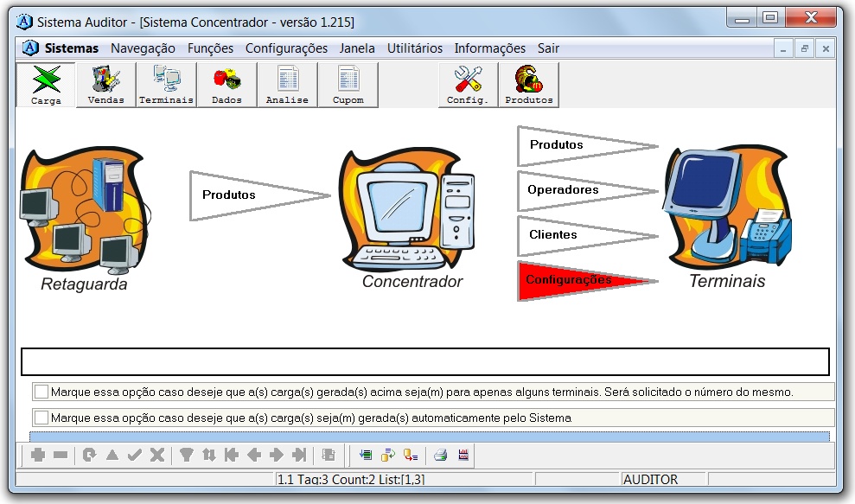This screenshot has width=855, height=504.
Task: Click the Produtos toolbar icon
Action: coord(528,85)
